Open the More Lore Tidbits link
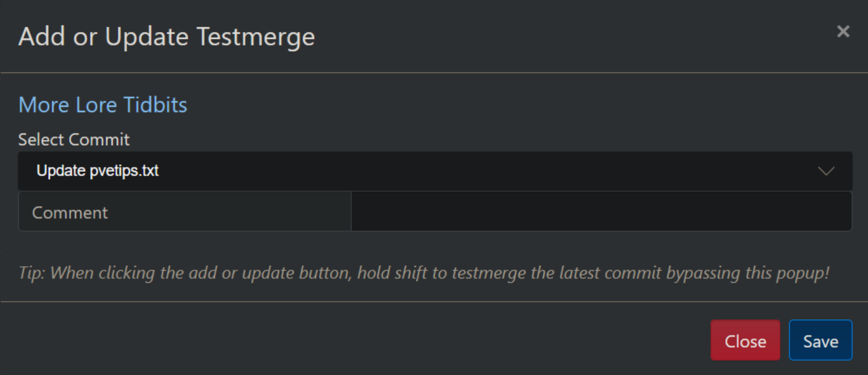This screenshot has width=868, height=375. pyautogui.click(x=103, y=105)
